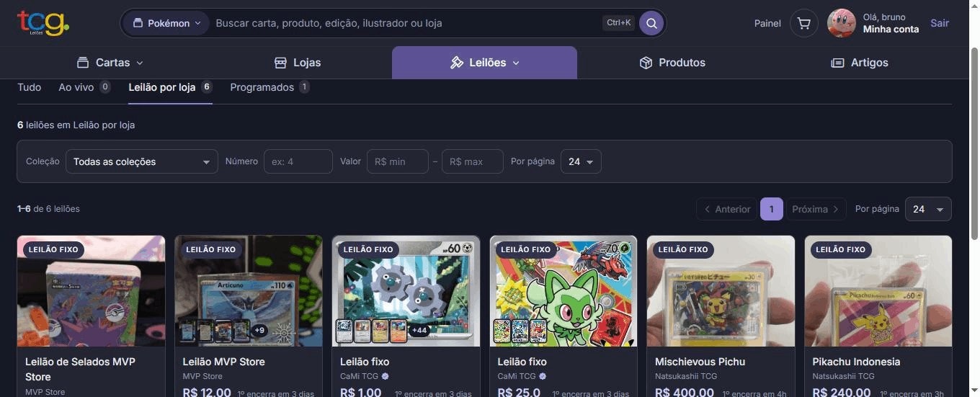Click the R$ min value field
Viewport: 980px width, 397px height.
click(x=398, y=161)
